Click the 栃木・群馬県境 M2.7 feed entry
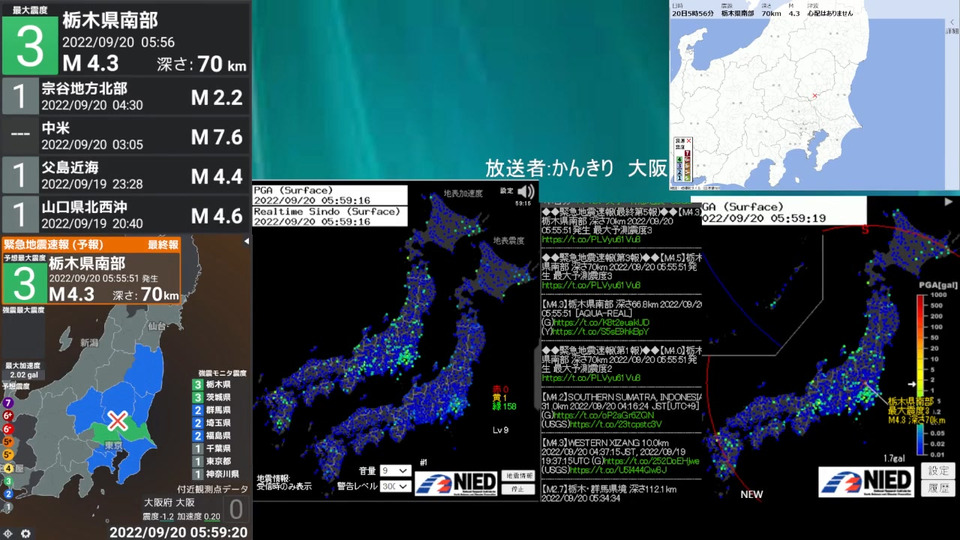This screenshot has height=540, width=960. click(x=621, y=493)
